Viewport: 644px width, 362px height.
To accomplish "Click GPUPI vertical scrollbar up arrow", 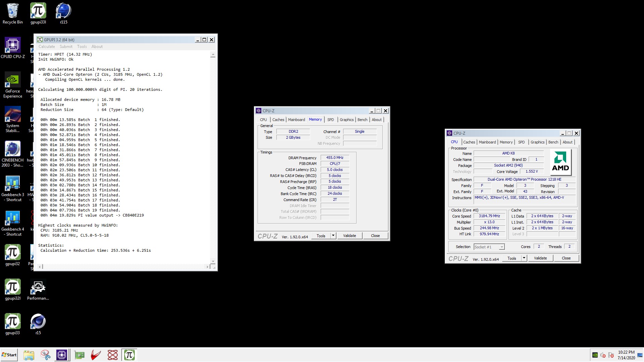I will point(213,54).
